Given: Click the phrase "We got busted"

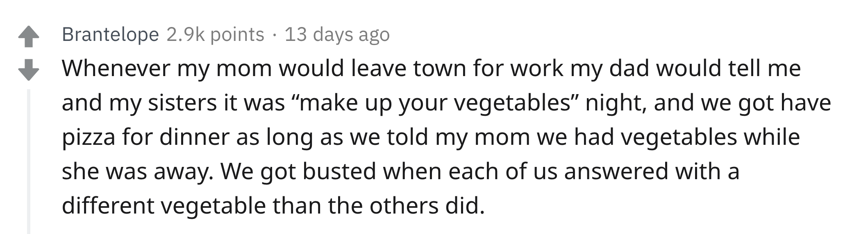Looking at the screenshot, I should (x=298, y=171).
